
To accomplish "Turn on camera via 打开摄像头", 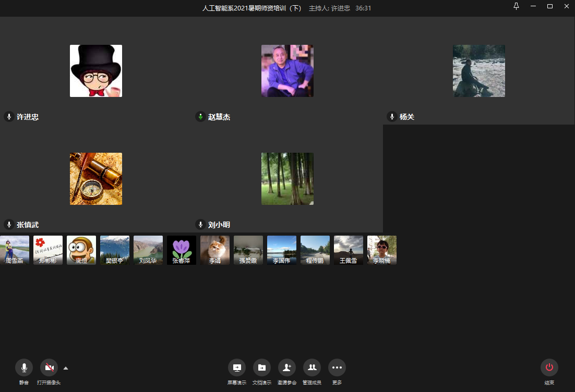I will click(x=49, y=367).
